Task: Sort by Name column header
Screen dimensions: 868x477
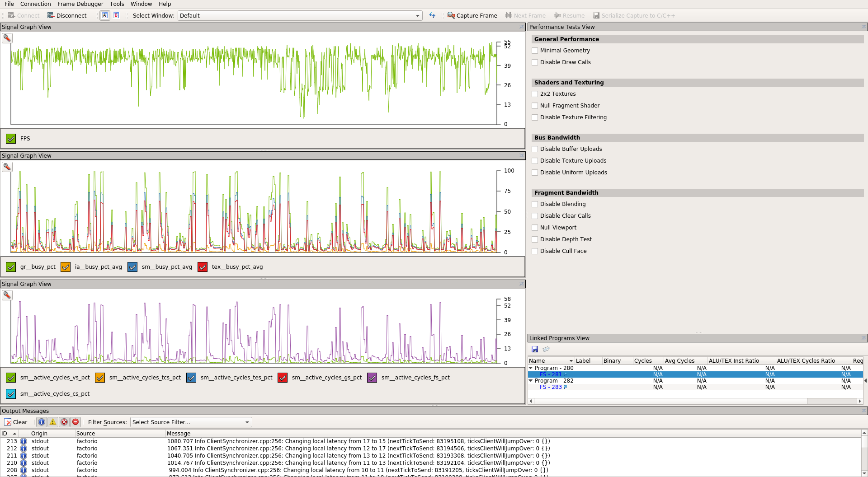Action: tap(551, 361)
